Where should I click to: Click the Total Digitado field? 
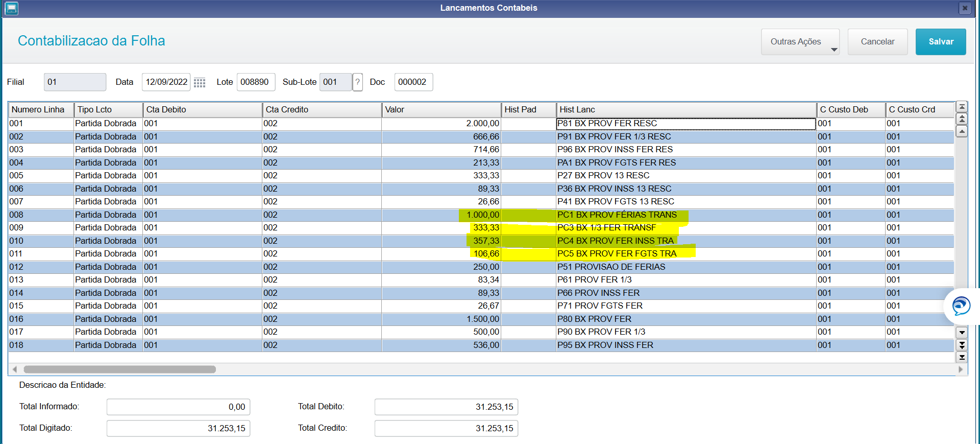tap(178, 428)
